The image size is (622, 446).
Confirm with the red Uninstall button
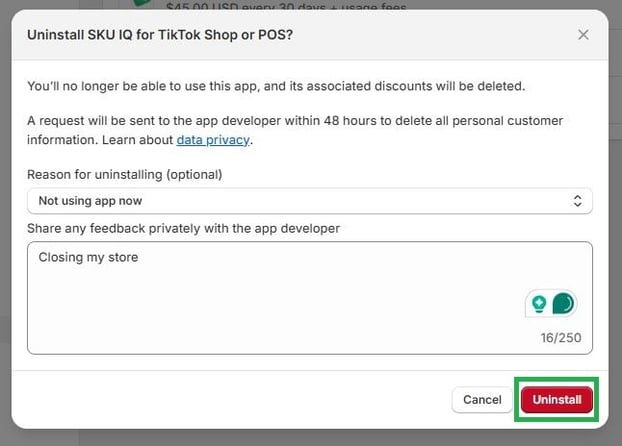tap(557, 400)
